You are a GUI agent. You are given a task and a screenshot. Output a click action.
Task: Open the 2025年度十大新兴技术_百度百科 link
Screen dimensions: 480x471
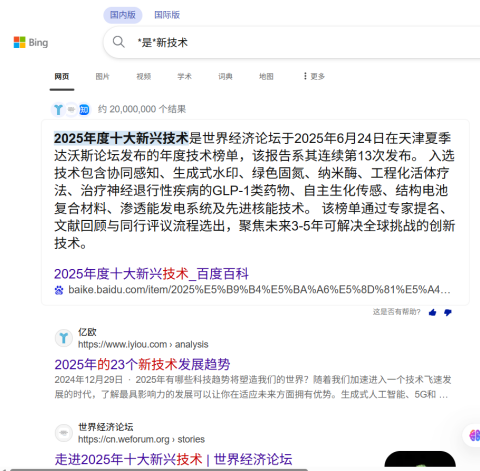151,274
